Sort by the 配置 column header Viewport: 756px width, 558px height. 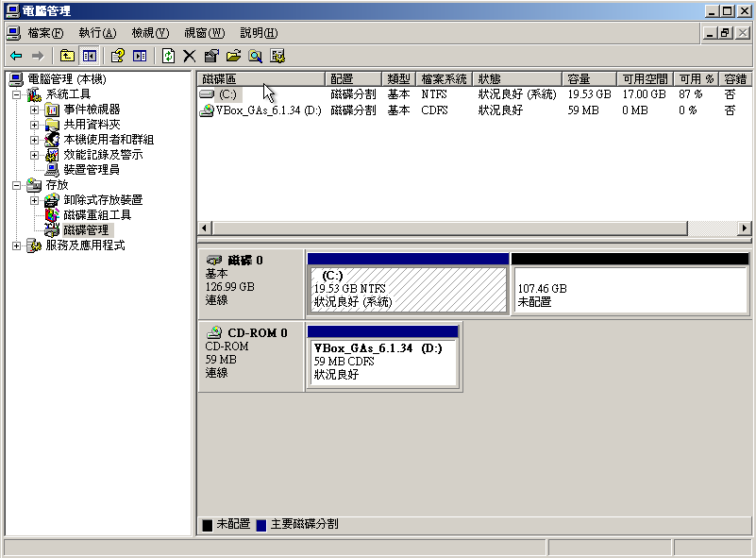tap(353, 79)
